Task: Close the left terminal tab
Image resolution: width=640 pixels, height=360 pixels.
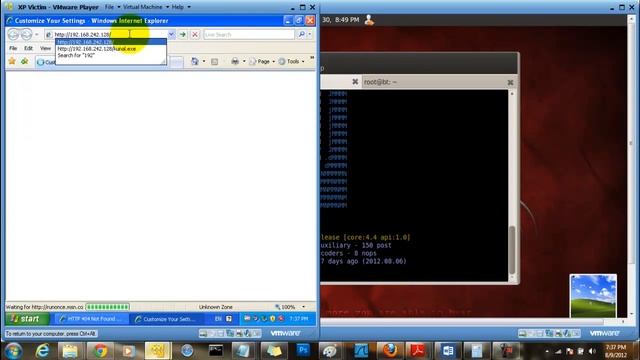Action: (355, 82)
